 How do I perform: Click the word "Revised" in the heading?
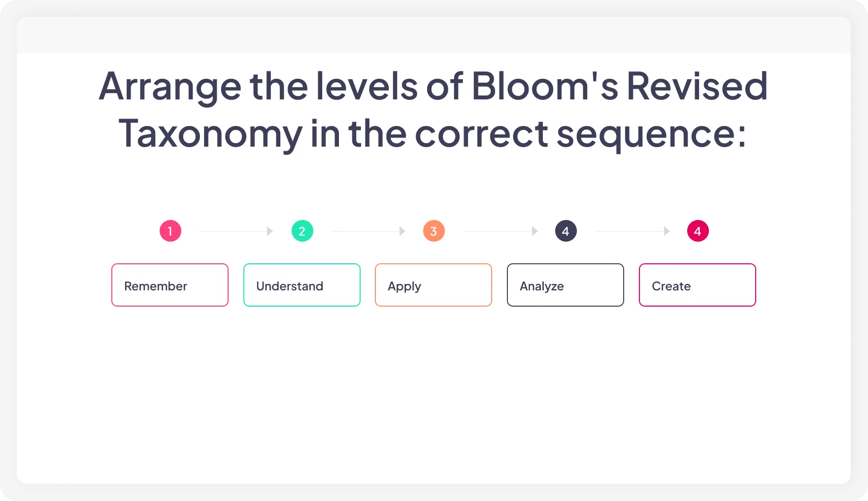click(697, 87)
